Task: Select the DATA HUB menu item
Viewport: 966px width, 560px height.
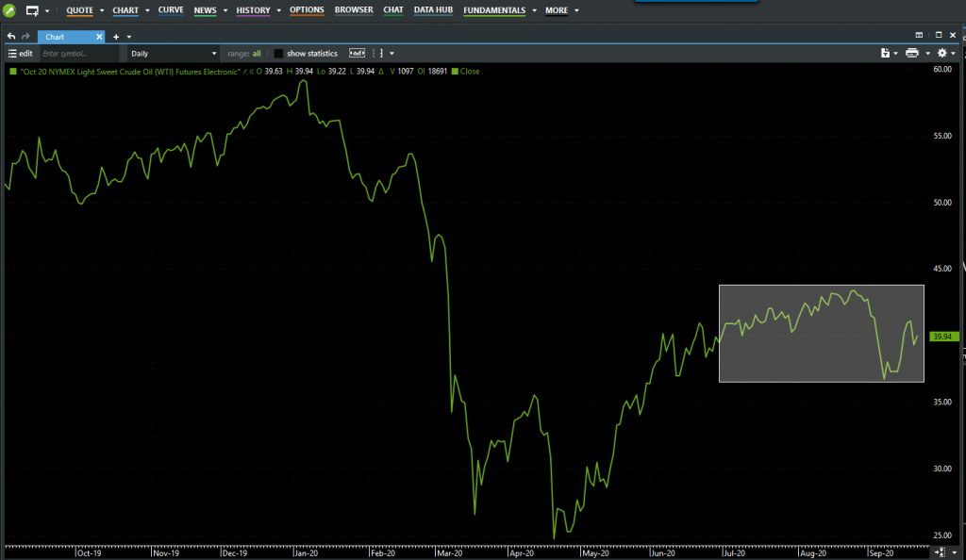Action: (x=433, y=10)
